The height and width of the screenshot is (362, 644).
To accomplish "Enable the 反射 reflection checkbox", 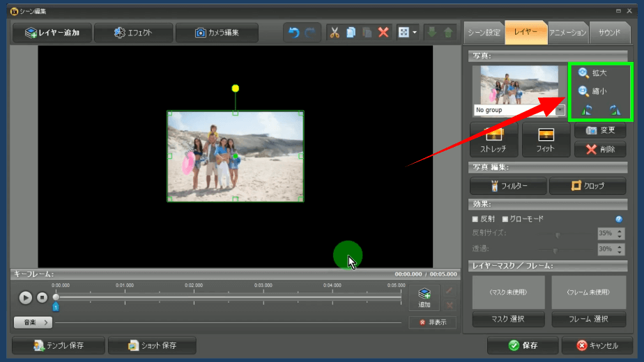I will [475, 219].
